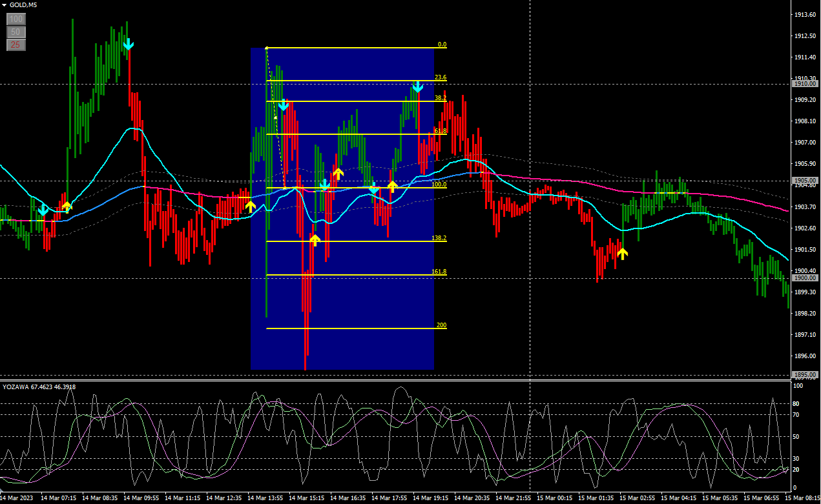
Task: Click the 14 Mar 19:15 time label
Action: point(430,498)
